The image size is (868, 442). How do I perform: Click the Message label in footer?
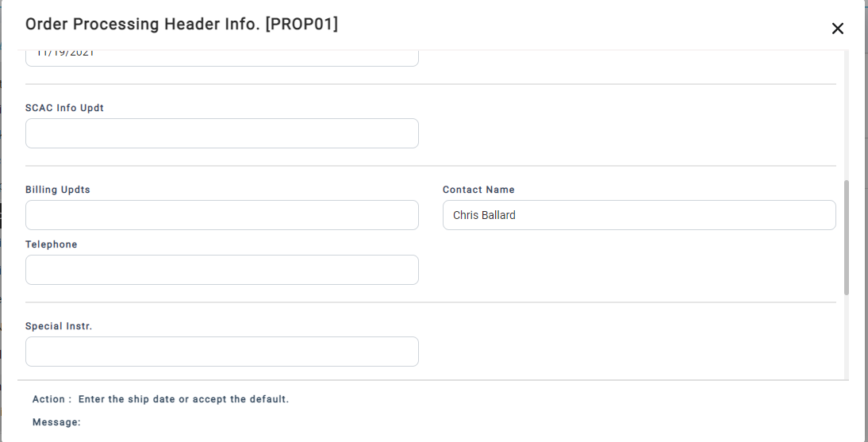tap(56, 422)
